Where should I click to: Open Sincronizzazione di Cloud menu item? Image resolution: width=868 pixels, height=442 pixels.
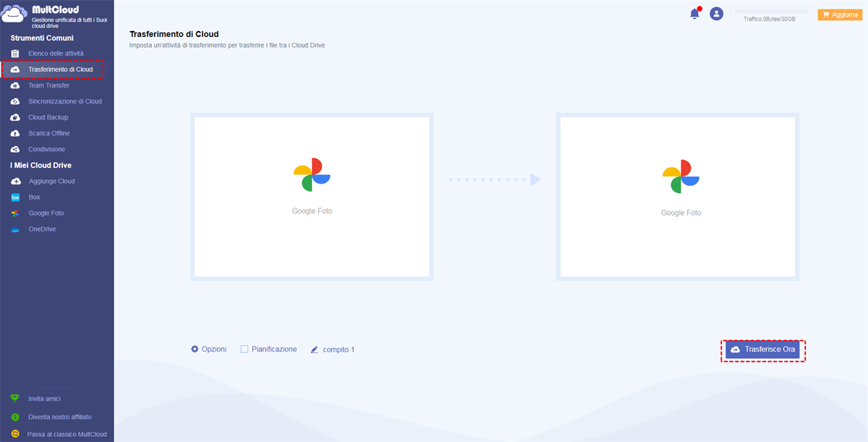click(65, 101)
